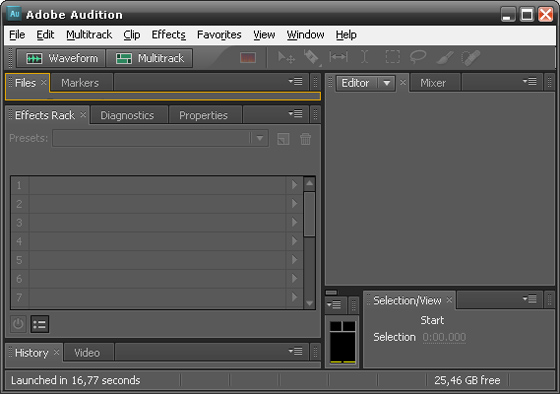Expand the effect slot 2 arrow
This screenshot has width=560, height=394.
(x=294, y=204)
